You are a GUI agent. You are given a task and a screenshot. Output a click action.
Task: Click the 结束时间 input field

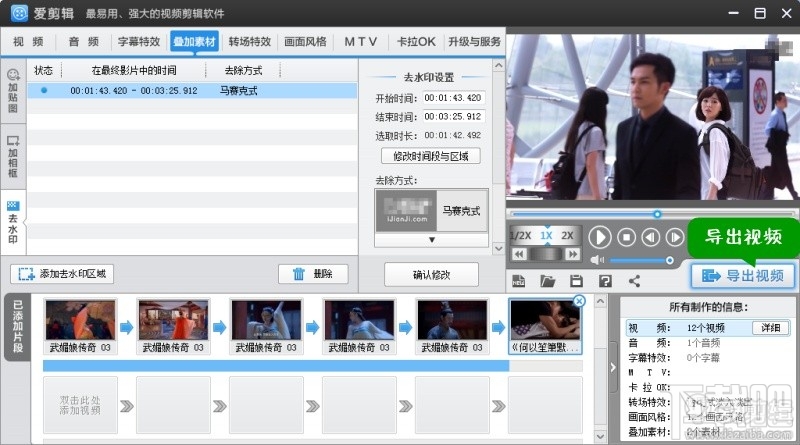tap(453, 117)
